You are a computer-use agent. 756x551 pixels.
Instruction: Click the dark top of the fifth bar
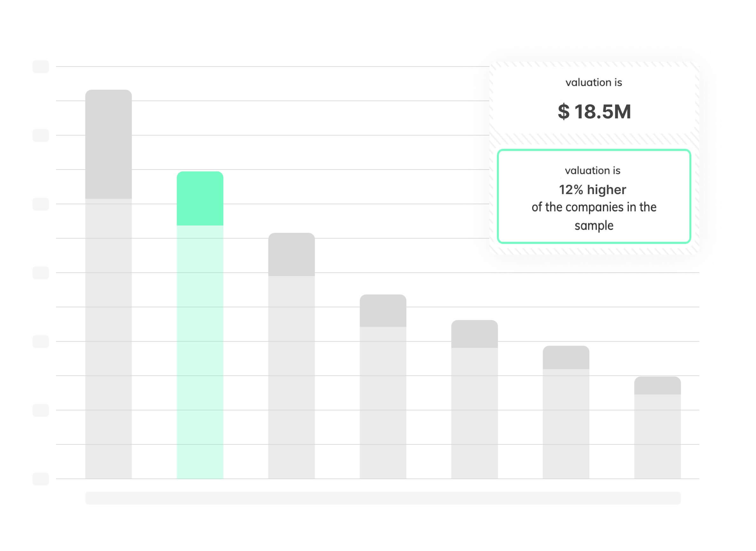(x=474, y=334)
